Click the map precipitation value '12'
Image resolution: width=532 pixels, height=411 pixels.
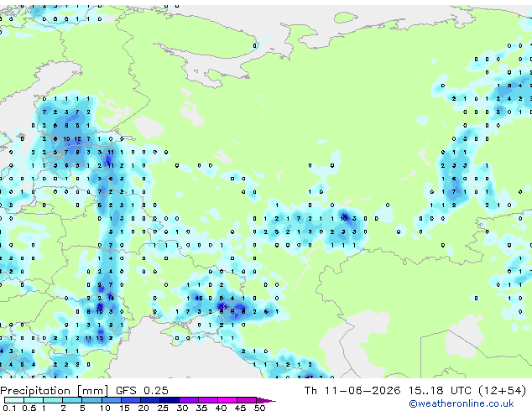78,138
